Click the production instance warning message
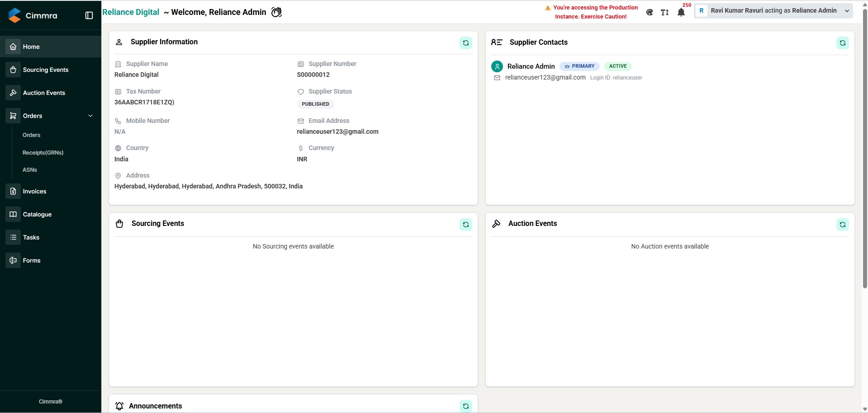Viewport: 868px width, 413px height. click(591, 12)
